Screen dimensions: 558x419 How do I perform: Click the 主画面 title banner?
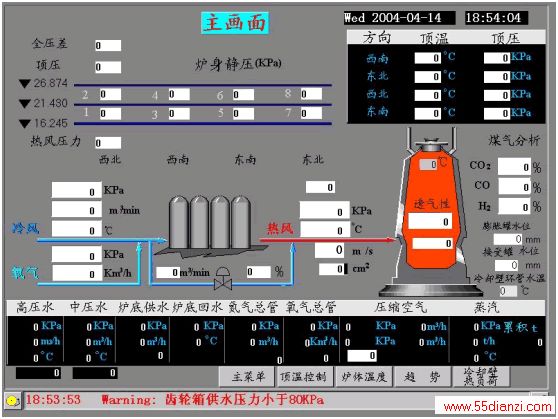pos(235,23)
